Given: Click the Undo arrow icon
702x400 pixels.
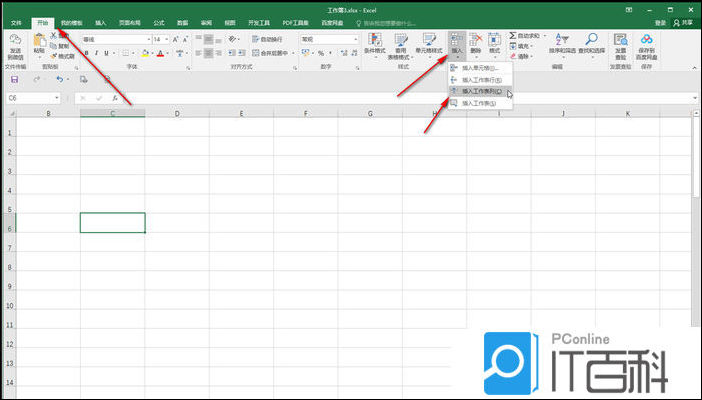Looking at the screenshot, I should pyautogui.click(x=60, y=79).
